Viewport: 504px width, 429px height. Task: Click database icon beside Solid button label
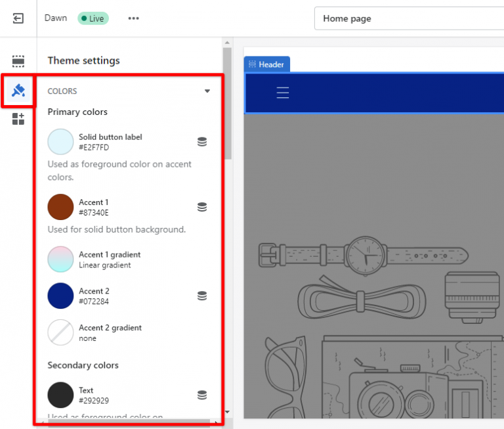point(202,142)
